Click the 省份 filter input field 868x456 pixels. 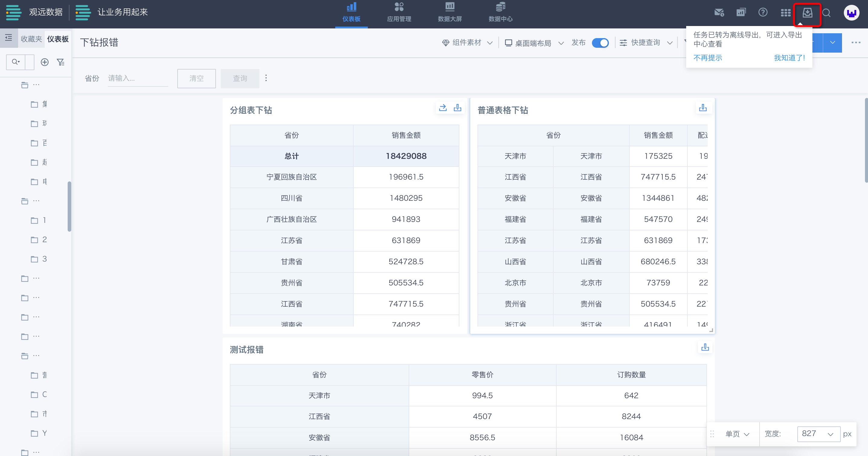click(137, 78)
